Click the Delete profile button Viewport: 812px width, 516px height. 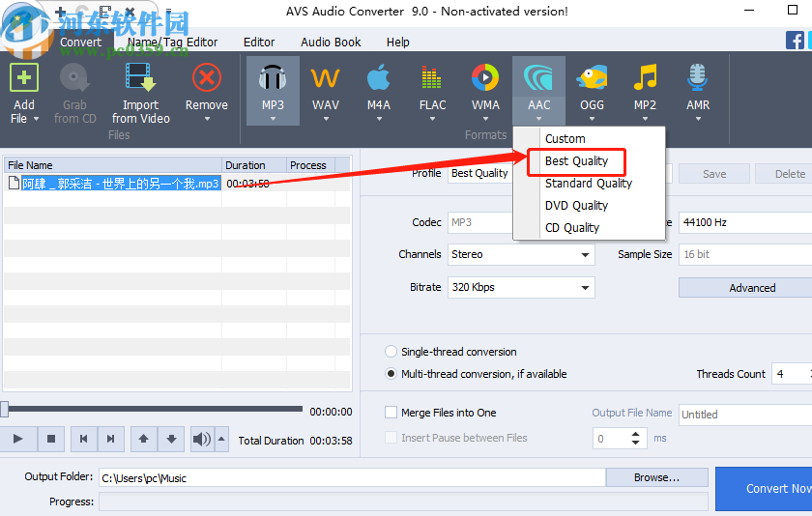[784, 174]
